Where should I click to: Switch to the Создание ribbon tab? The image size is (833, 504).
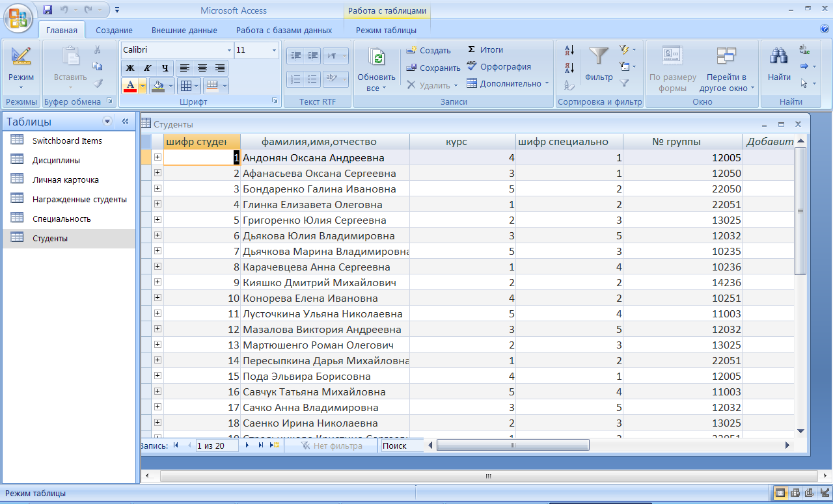(114, 30)
